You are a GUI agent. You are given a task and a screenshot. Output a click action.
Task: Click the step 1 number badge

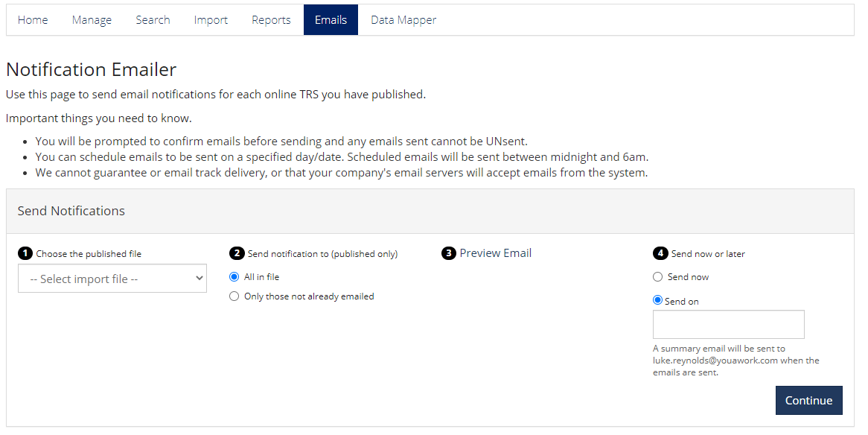(25, 253)
